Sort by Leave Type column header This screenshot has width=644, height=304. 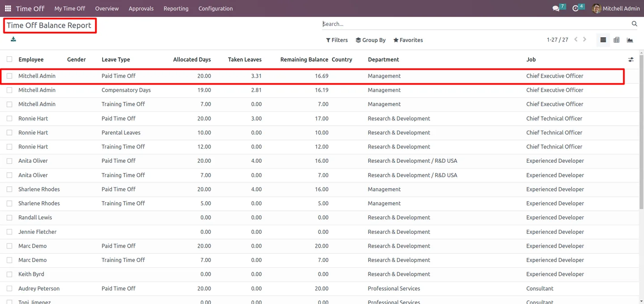(116, 59)
